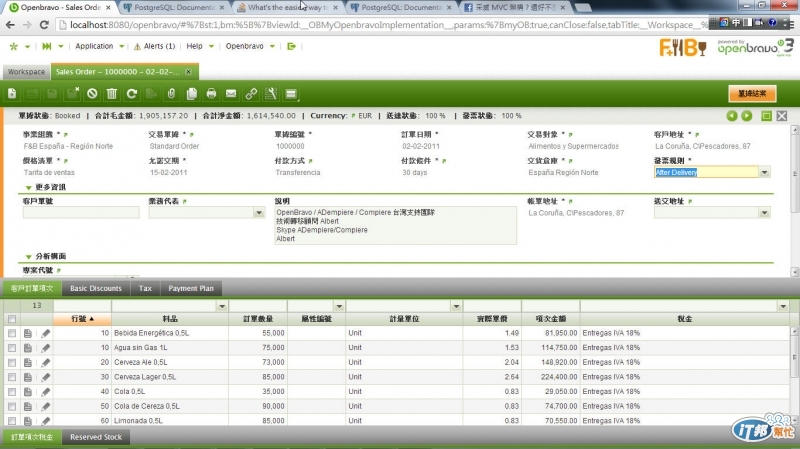Tick checkbox for Cola 0,5L row
This screenshot has height=449, width=800.
(12, 392)
